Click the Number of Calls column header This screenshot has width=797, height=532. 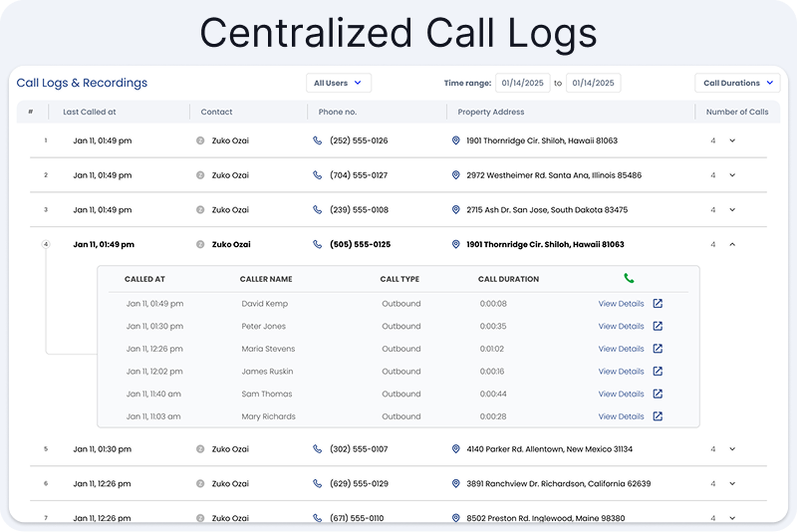click(736, 113)
